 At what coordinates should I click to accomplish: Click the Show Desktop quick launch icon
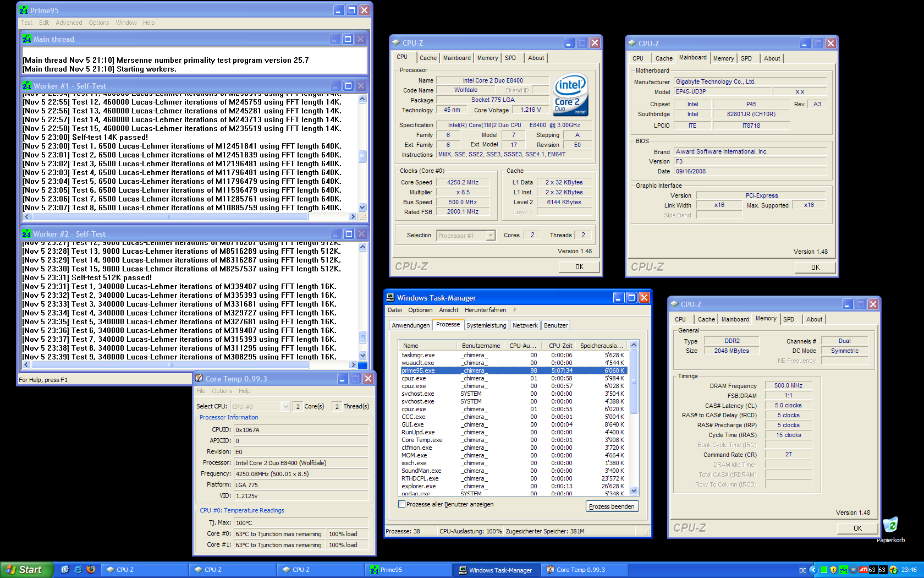tap(65, 570)
